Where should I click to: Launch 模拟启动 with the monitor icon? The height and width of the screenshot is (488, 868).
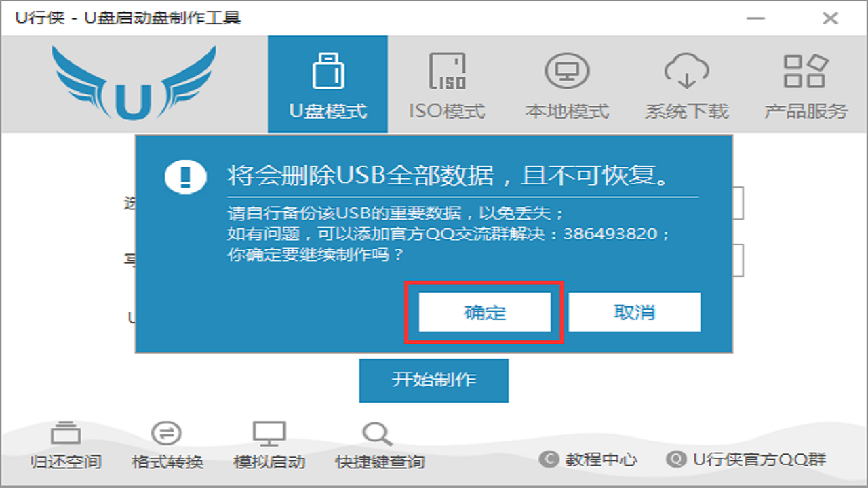click(x=271, y=432)
